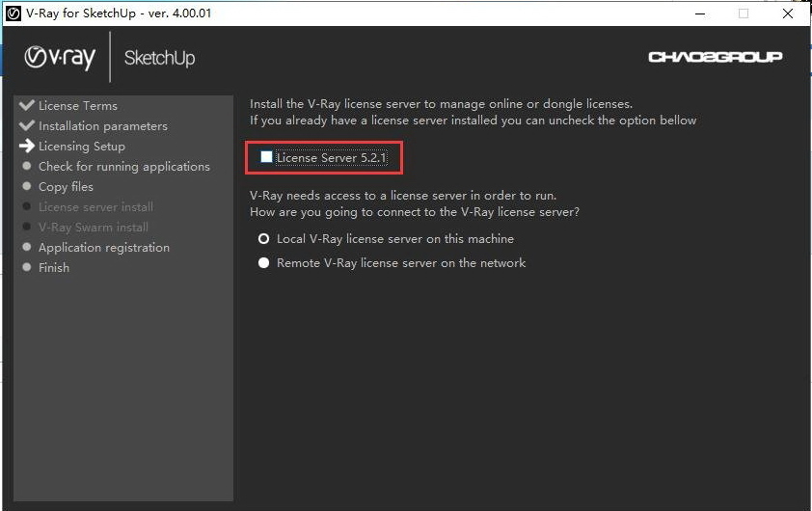Click the License Terms step in sidebar
This screenshot has height=511, width=812.
78,106
